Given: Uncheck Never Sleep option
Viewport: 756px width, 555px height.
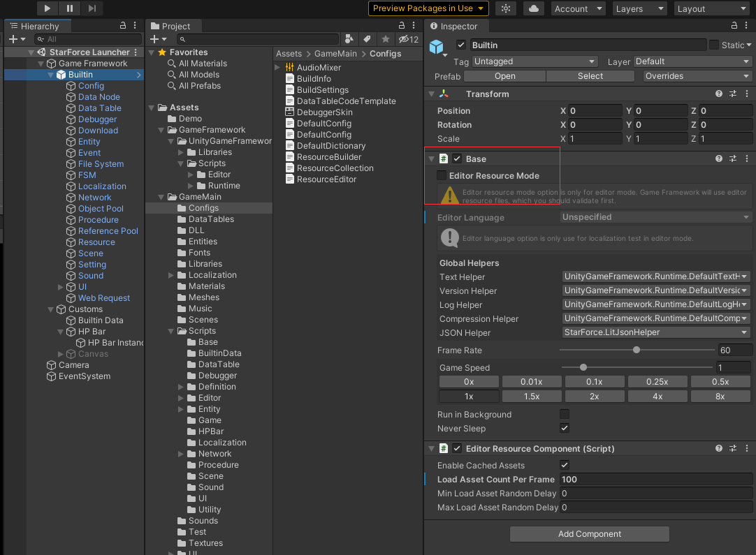Looking at the screenshot, I should click(565, 428).
